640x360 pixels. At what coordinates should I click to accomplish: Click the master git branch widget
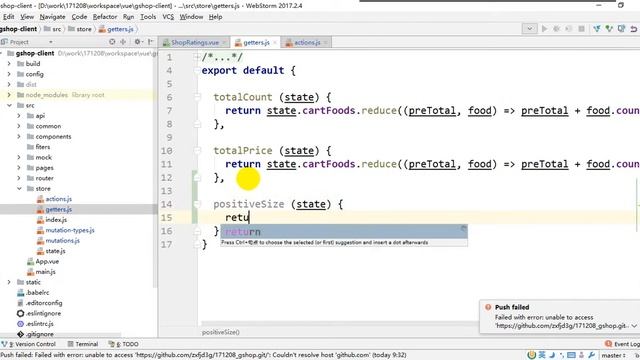coord(613,355)
